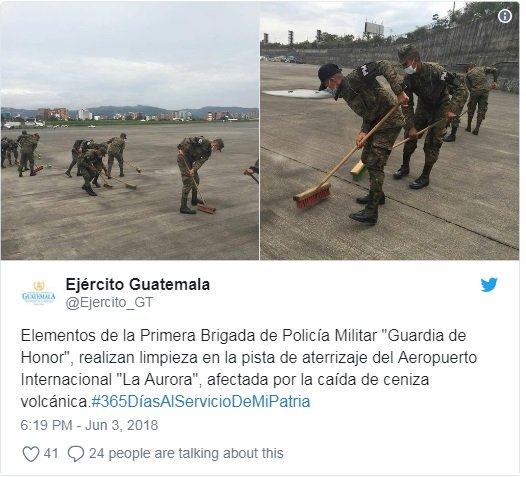Image resolution: width=526 pixels, height=477 pixels.
Task: Click the billboard atop the wall in right photo
Action: (x=374, y=28)
